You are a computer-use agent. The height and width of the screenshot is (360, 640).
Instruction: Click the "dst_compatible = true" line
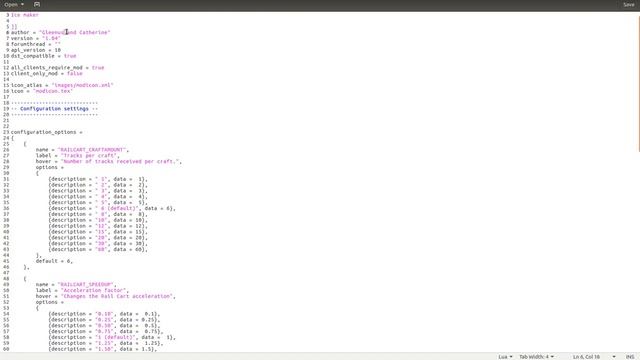pos(44,56)
